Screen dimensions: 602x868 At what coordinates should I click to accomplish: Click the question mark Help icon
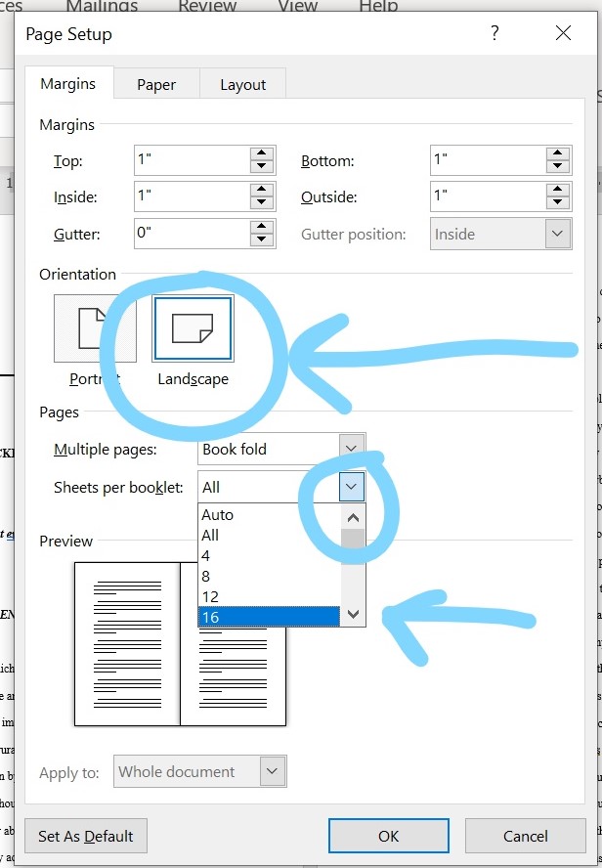point(495,34)
